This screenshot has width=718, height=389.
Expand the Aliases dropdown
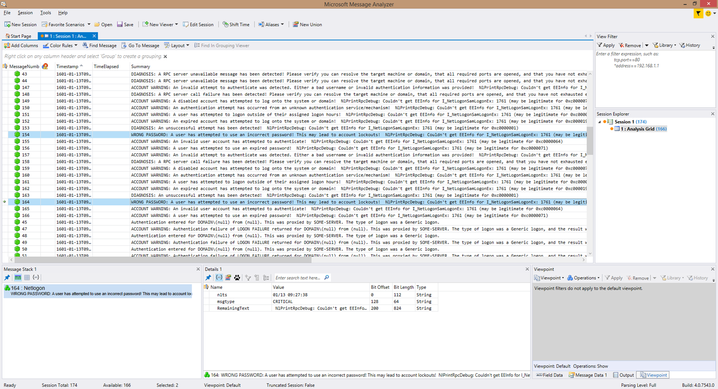pos(271,24)
